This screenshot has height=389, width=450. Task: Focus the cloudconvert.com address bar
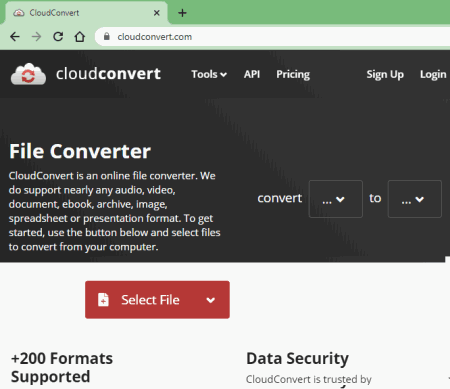pos(272,37)
